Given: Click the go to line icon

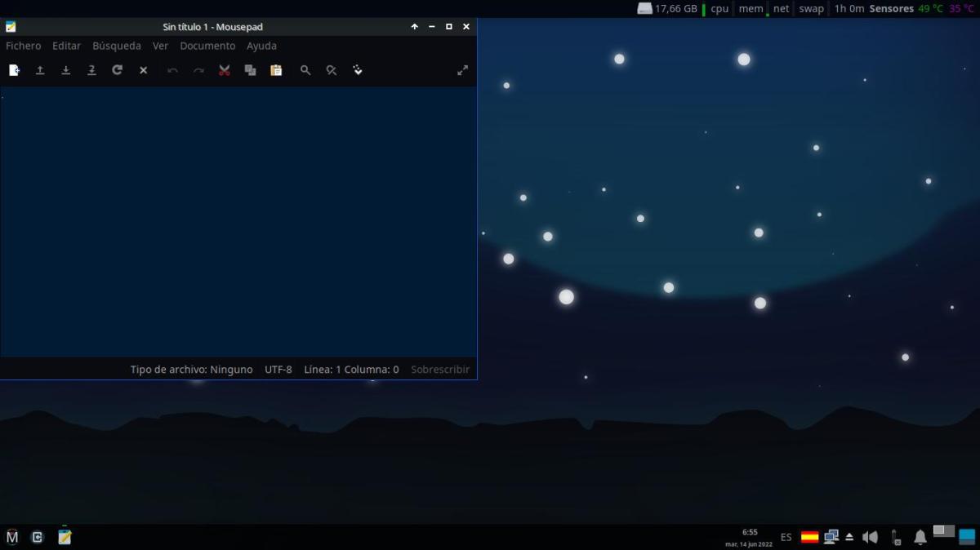Looking at the screenshot, I should coord(358,71).
